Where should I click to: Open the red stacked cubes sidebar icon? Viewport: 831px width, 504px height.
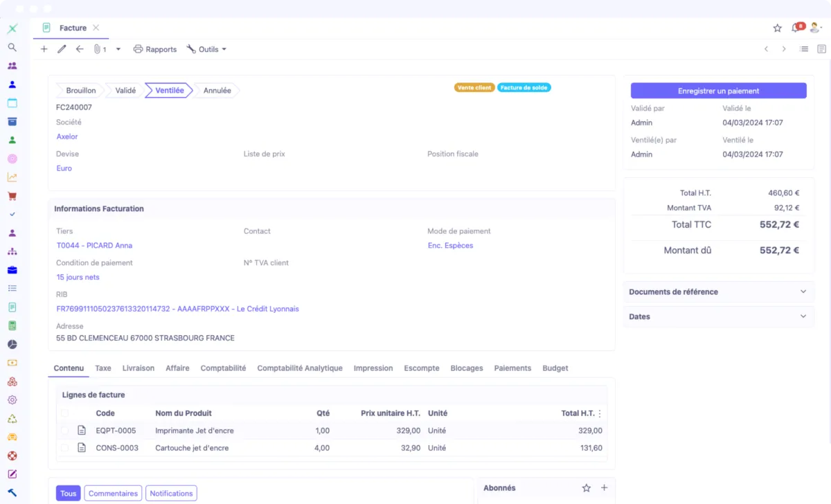pyautogui.click(x=12, y=381)
